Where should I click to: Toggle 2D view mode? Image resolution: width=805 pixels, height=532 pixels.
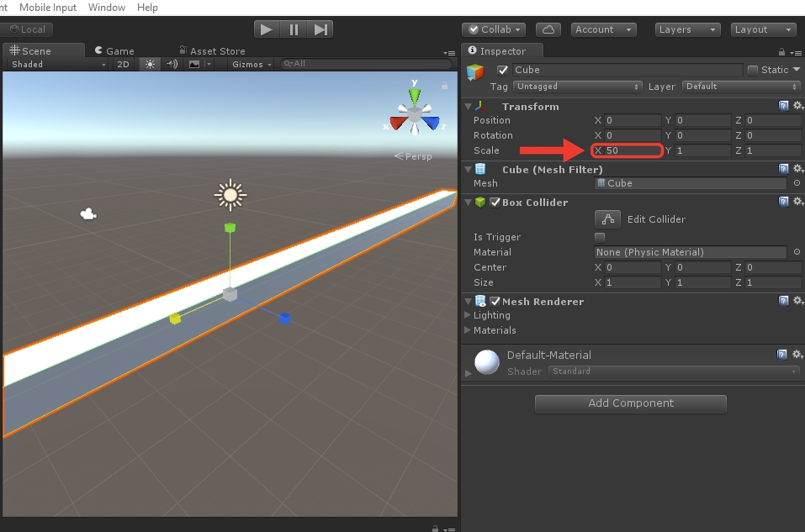[x=123, y=64]
